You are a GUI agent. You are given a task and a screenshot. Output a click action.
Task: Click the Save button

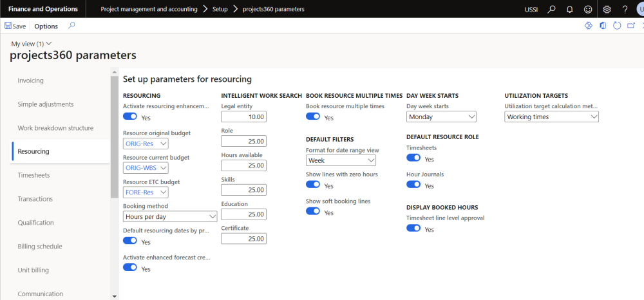(x=15, y=26)
